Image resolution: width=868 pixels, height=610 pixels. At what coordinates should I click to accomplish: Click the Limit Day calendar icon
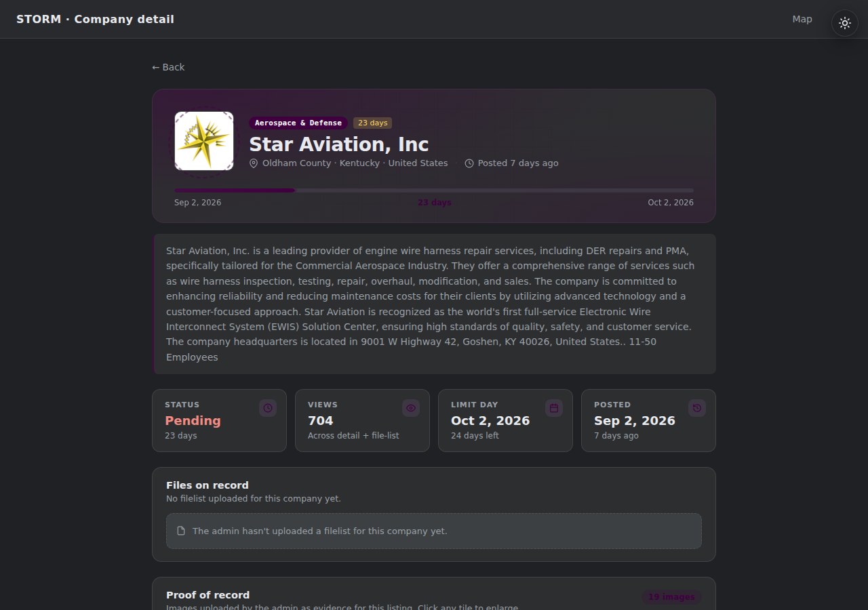[x=554, y=408]
